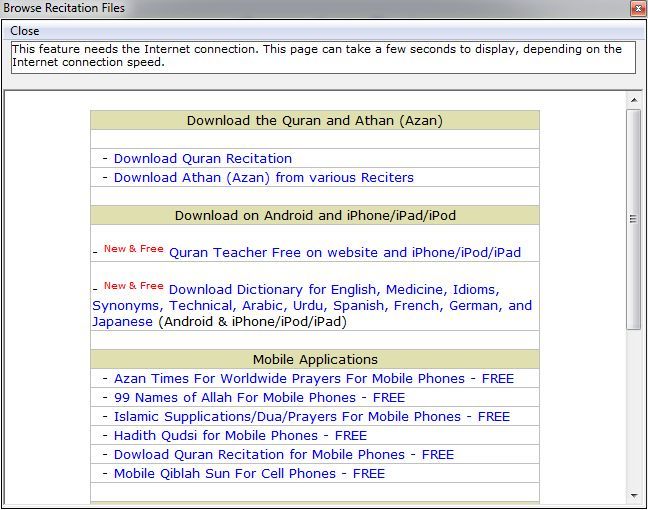Click the scrollbar down arrow

634,495
